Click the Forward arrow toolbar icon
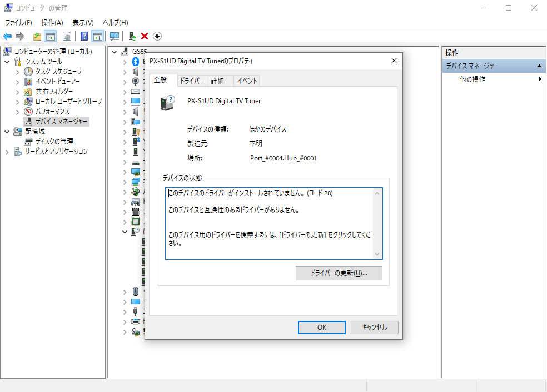 [20, 36]
